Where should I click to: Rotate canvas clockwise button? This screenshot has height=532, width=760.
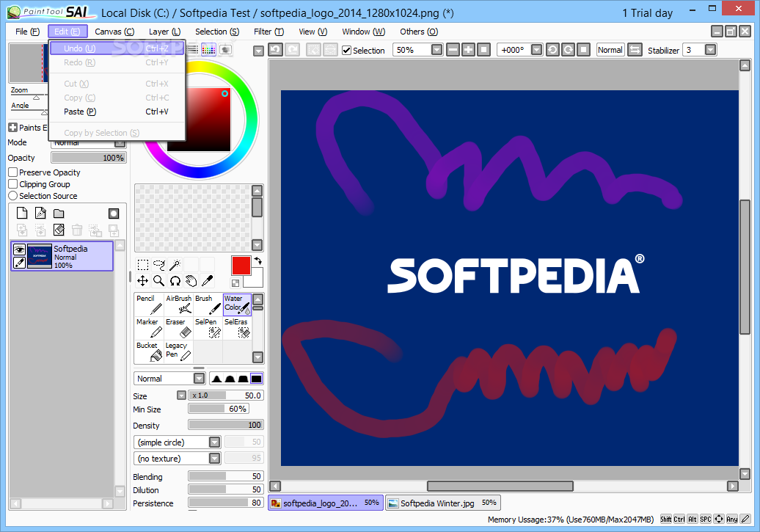click(568, 50)
